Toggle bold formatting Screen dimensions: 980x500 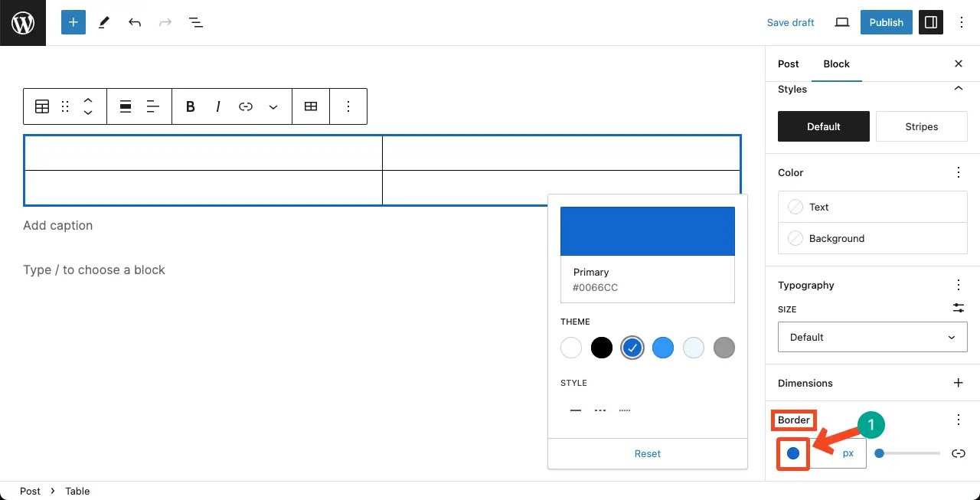point(190,106)
